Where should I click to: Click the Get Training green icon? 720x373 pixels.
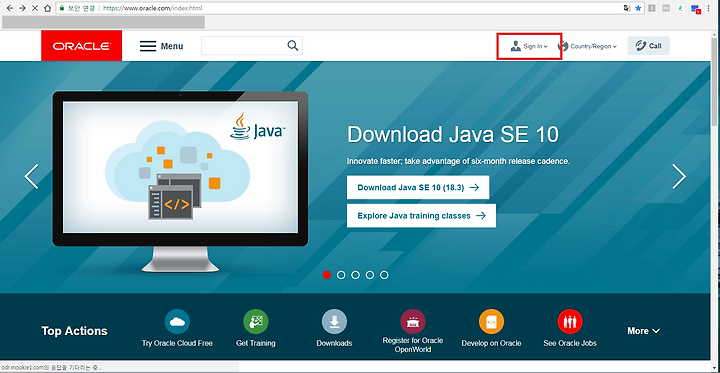pyautogui.click(x=256, y=322)
